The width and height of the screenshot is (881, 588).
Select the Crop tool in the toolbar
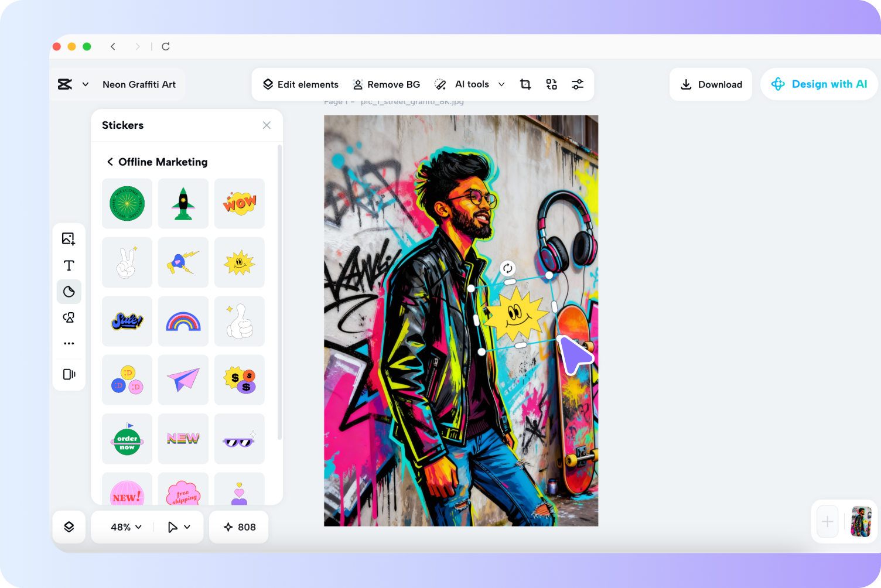[x=525, y=84]
